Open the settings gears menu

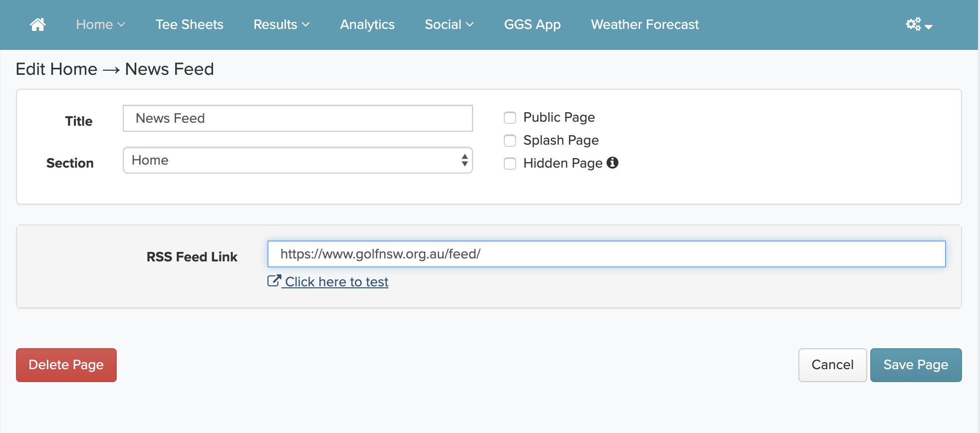click(x=919, y=24)
